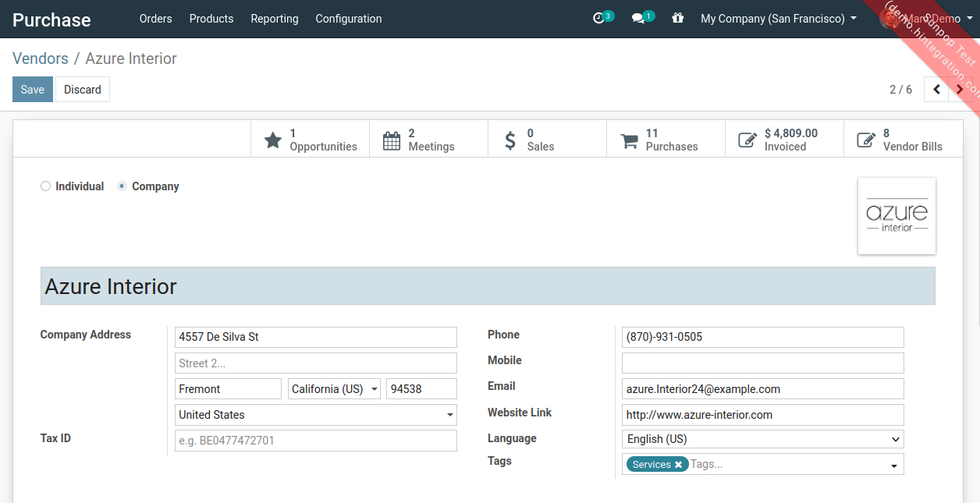
Task: Click the Street 2 input field
Action: pyautogui.click(x=316, y=363)
